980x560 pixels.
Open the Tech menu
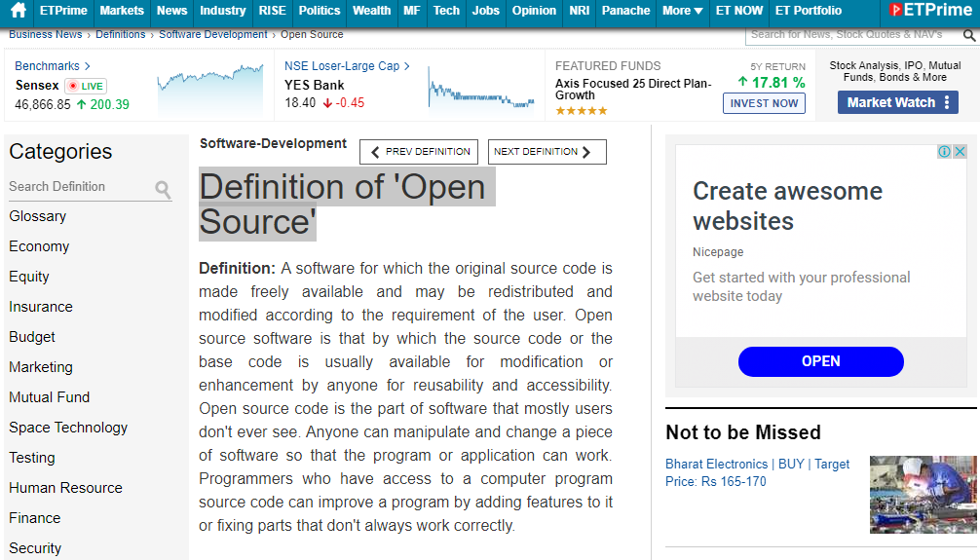click(446, 11)
